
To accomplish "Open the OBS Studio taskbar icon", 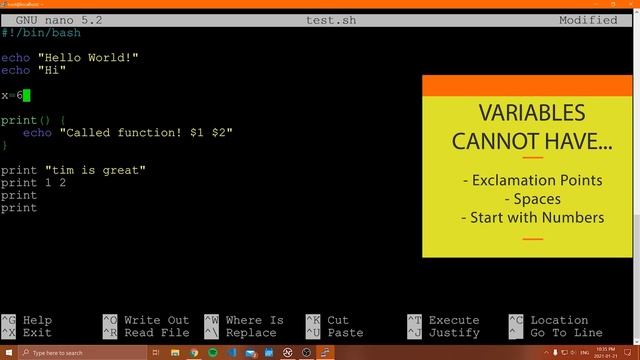I will (307, 353).
